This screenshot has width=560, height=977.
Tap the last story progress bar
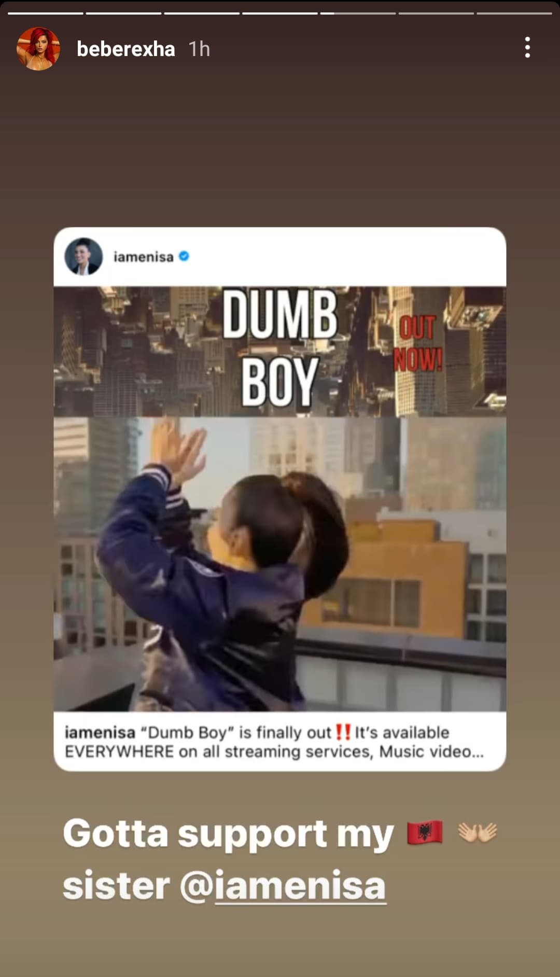click(514, 13)
